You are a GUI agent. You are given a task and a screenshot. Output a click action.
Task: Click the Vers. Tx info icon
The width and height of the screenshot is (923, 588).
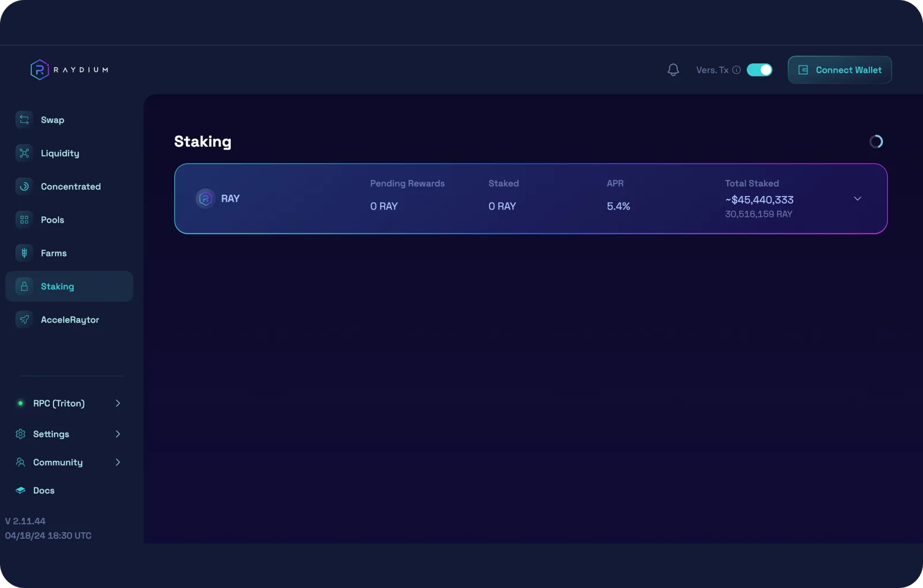coord(737,70)
